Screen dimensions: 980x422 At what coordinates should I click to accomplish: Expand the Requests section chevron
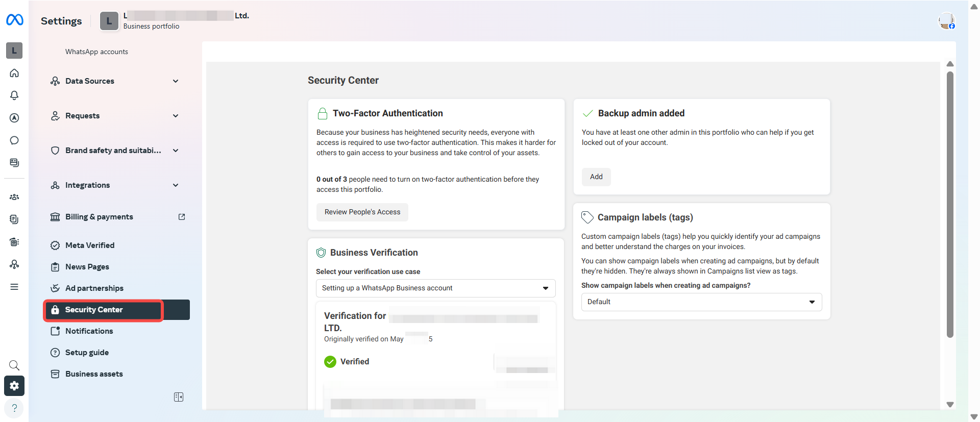176,116
